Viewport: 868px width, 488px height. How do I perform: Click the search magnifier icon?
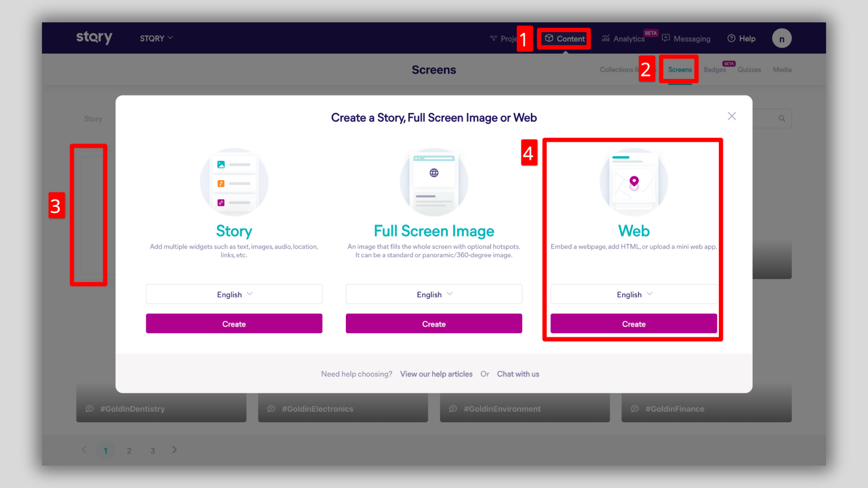point(782,118)
